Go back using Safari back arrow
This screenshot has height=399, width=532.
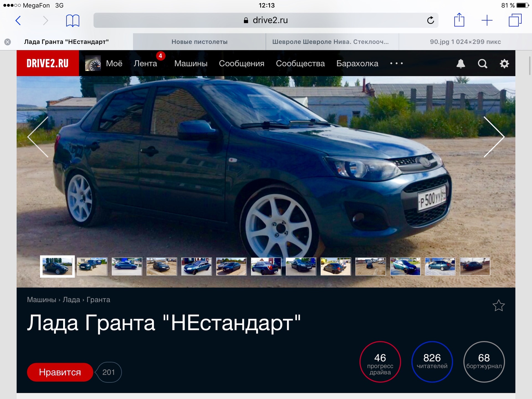(18, 21)
